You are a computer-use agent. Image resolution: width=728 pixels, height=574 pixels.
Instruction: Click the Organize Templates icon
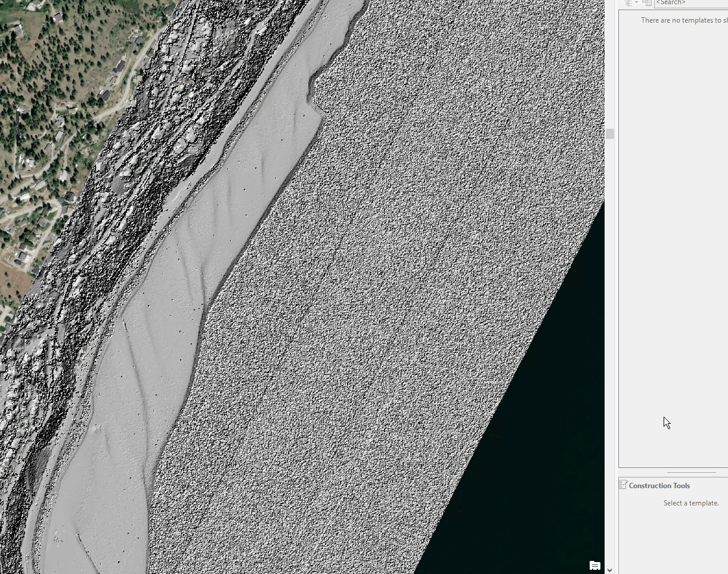pos(647,3)
